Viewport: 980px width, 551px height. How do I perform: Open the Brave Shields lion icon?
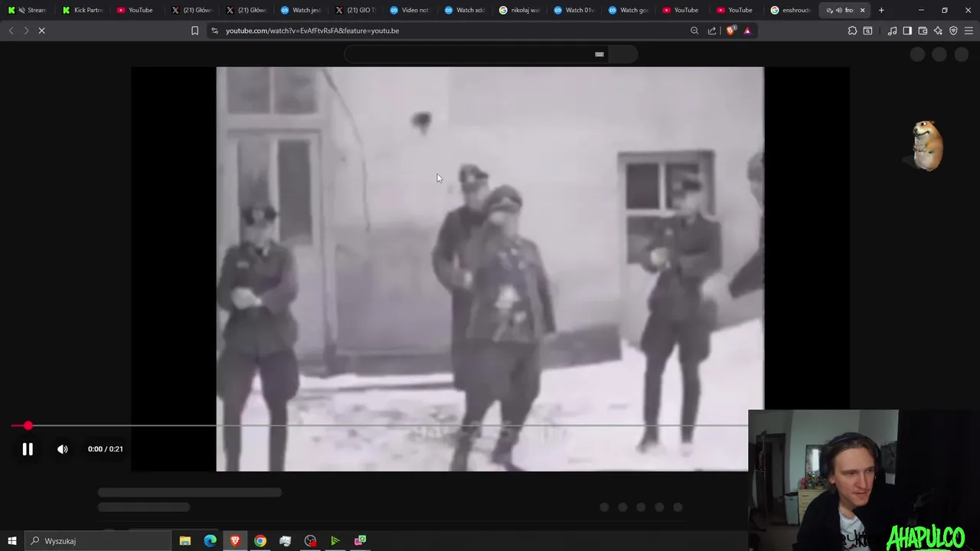(730, 31)
